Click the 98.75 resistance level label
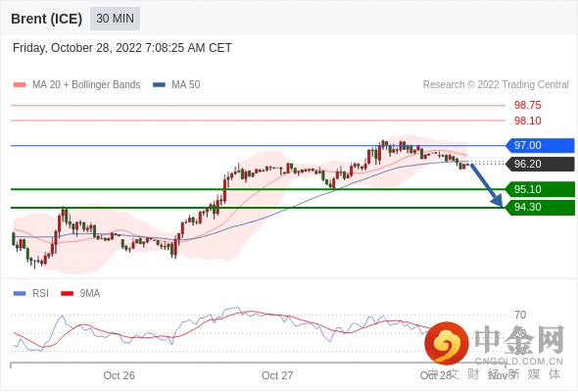Viewport: 578px width, 392px height. 527,105
